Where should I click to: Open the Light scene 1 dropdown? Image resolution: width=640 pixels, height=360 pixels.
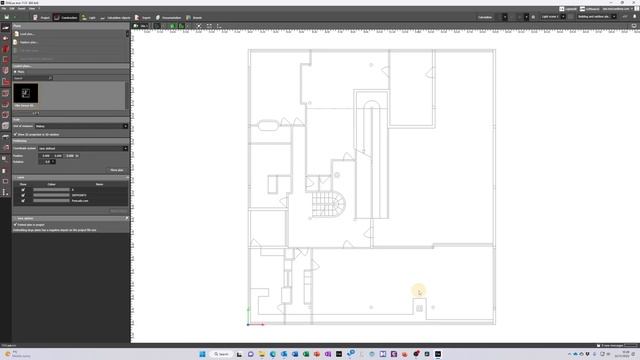tap(553, 17)
